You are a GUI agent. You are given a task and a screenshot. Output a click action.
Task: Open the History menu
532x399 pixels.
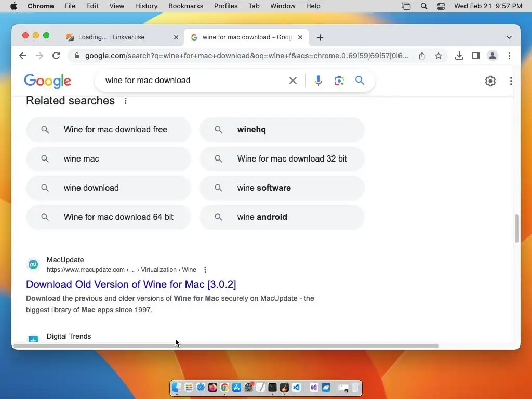point(146,6)
